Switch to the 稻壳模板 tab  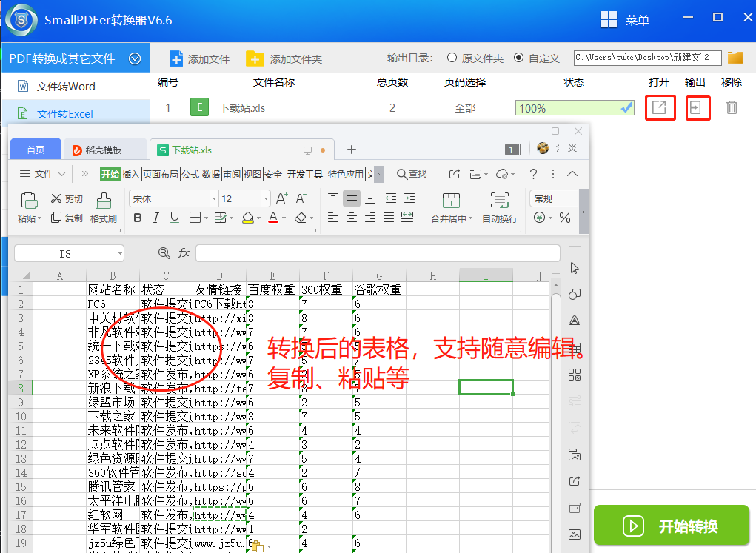click(104, 150)
